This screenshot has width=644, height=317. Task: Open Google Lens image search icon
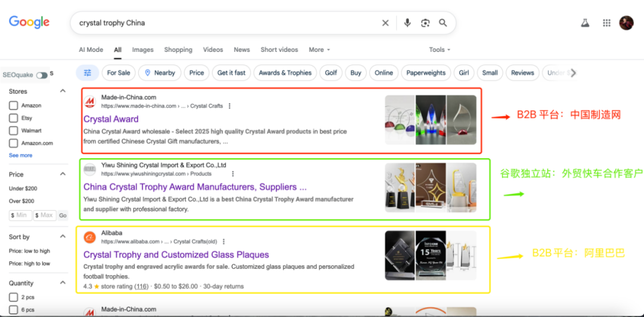coord(425,23)
